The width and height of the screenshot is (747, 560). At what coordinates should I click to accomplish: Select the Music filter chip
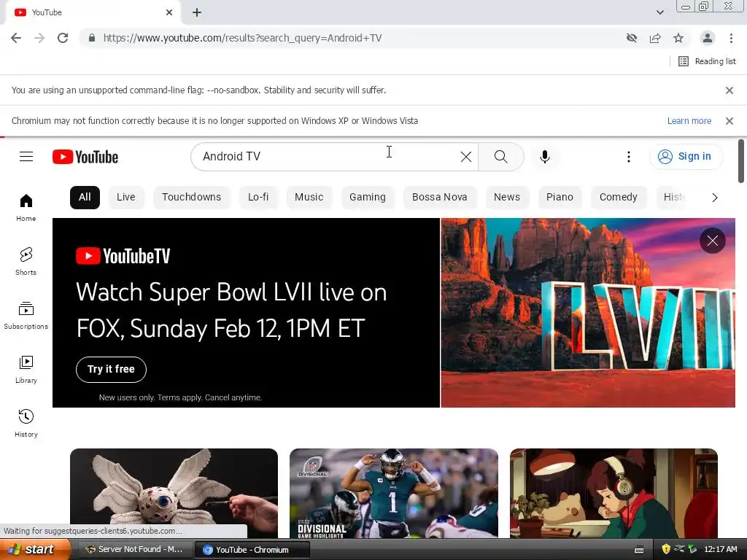309,198
